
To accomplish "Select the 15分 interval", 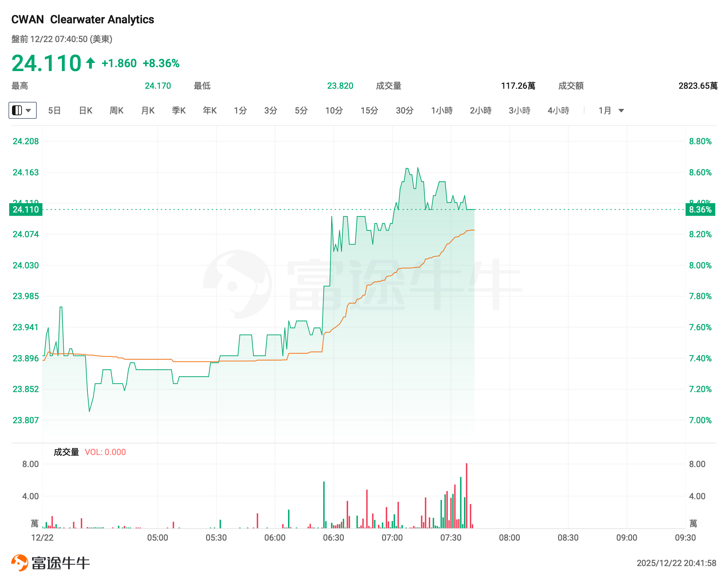I will [x=369, y=111].
